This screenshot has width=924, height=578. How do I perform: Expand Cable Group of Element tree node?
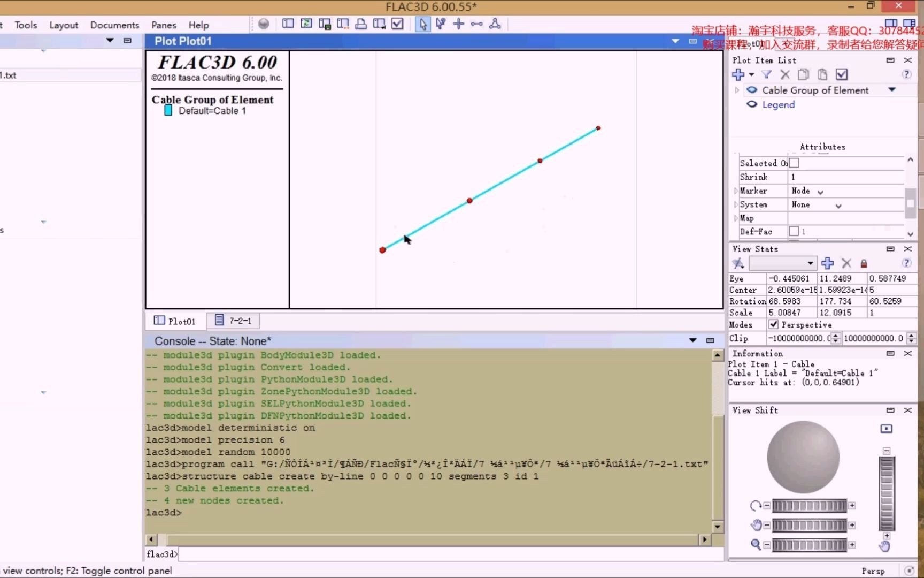pos(737,90)
